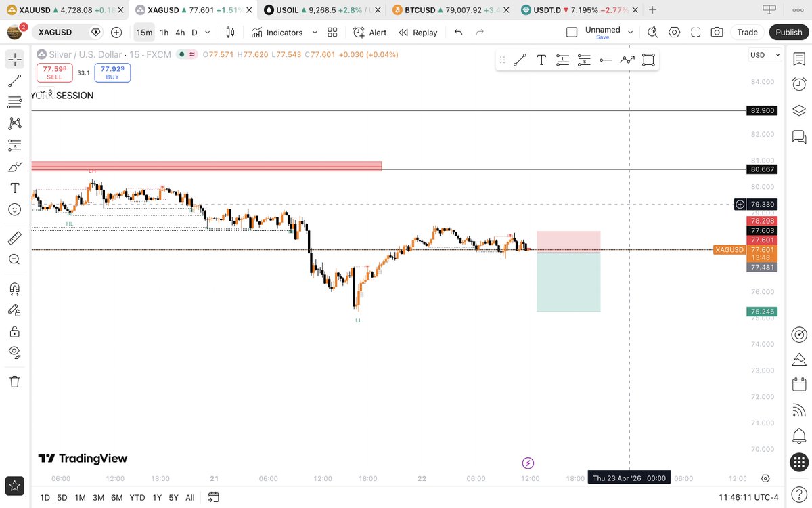
Task: Click the SELL 77.598 button
Action: point(55,72)
